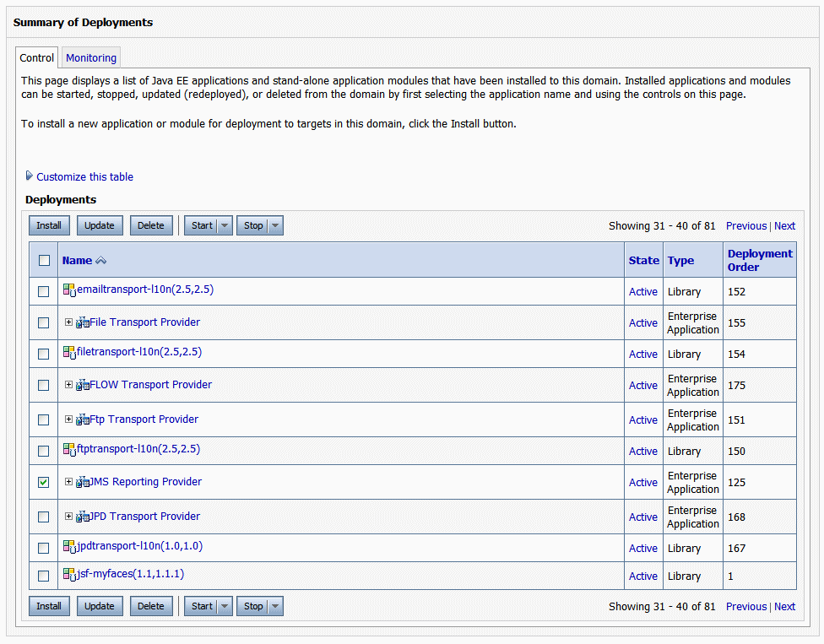Click the ftptransport-l10n library icon
The image size is (824, 644).
[x=69, y=450]
